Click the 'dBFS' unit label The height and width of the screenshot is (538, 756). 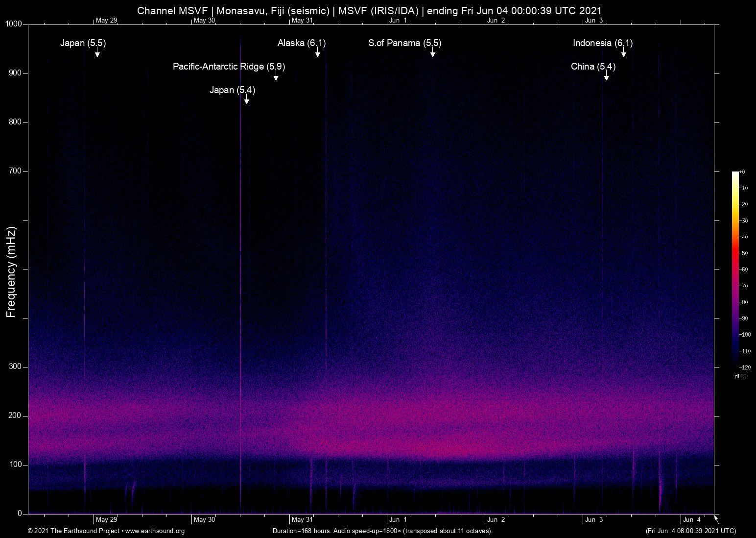point(741,376)
